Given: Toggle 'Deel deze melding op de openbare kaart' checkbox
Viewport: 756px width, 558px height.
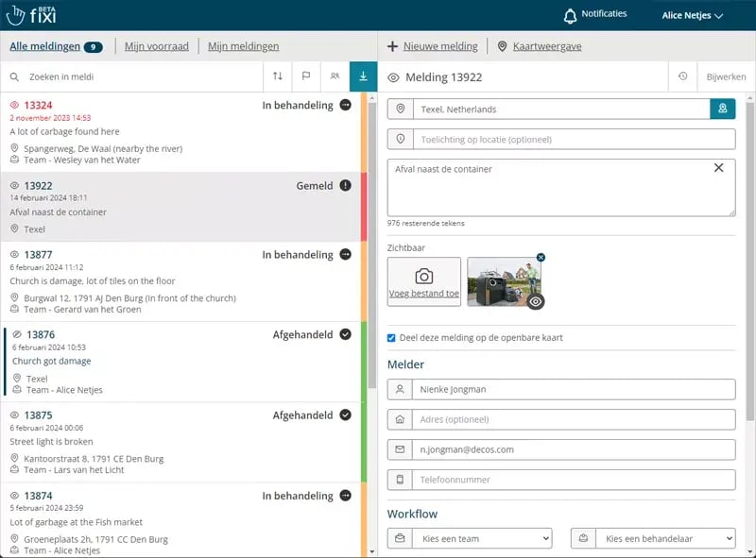Looking at the screenshot, I should click(392, 338).
